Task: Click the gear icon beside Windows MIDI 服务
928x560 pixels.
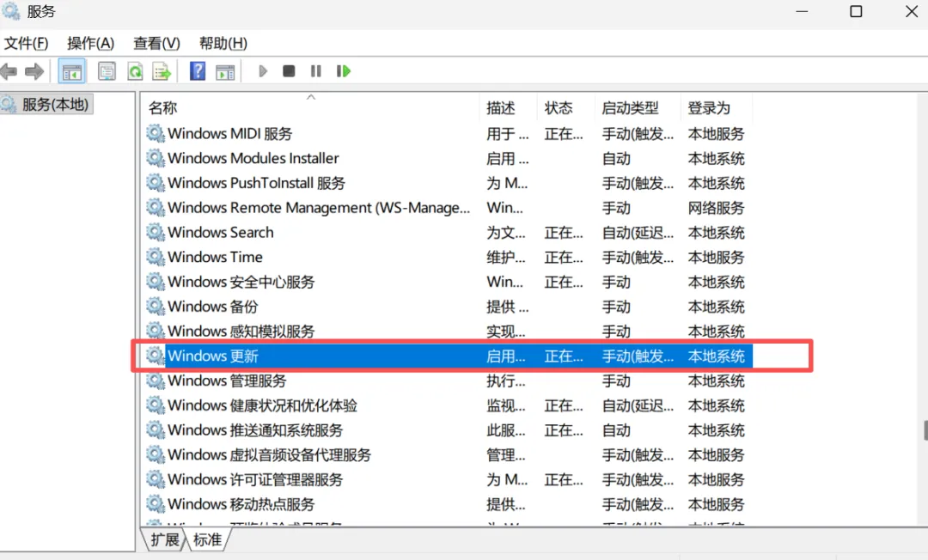Action: tap(155, 133)
